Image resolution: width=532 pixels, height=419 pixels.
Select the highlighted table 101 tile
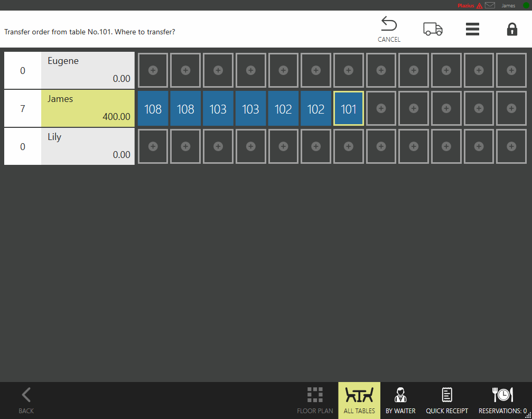coord(349,109)
